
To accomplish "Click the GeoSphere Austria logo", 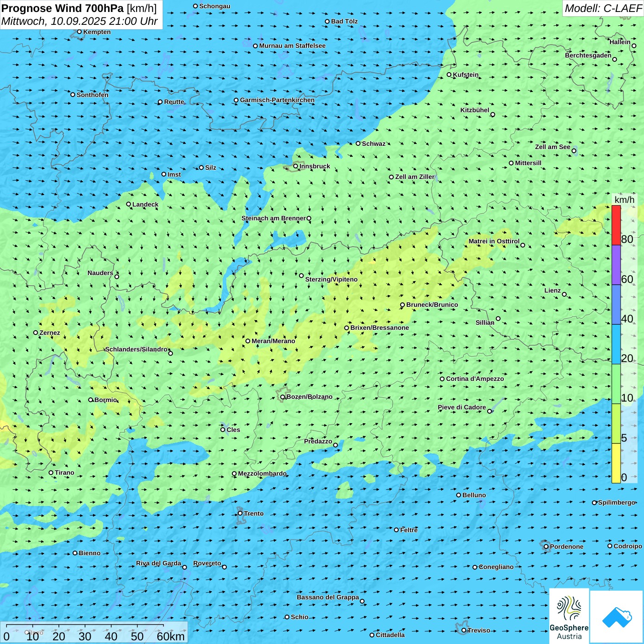I will [x=569, y=615].
